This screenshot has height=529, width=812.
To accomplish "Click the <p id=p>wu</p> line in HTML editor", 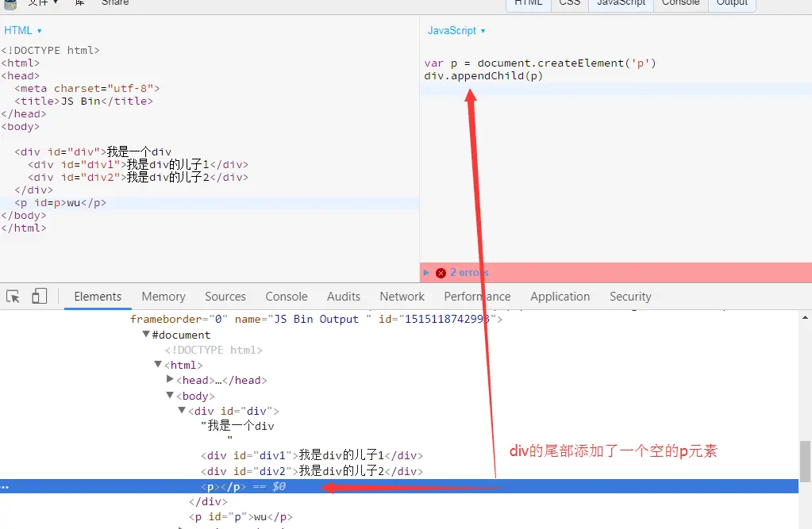I will (60, 203).
